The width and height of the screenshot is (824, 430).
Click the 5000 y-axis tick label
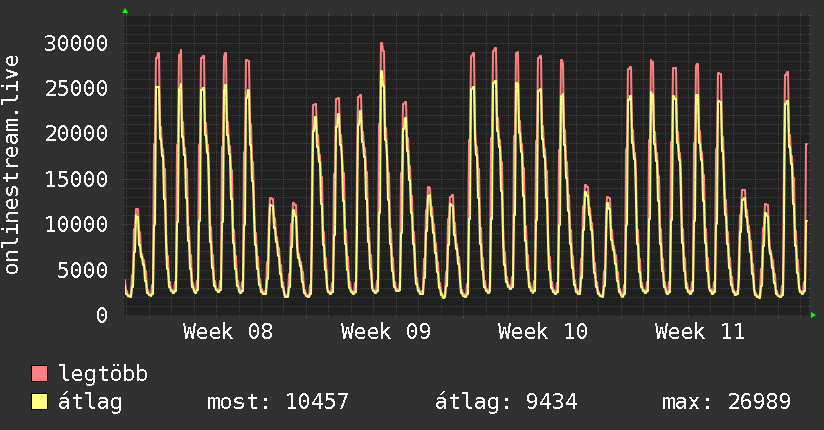(83, 270)
